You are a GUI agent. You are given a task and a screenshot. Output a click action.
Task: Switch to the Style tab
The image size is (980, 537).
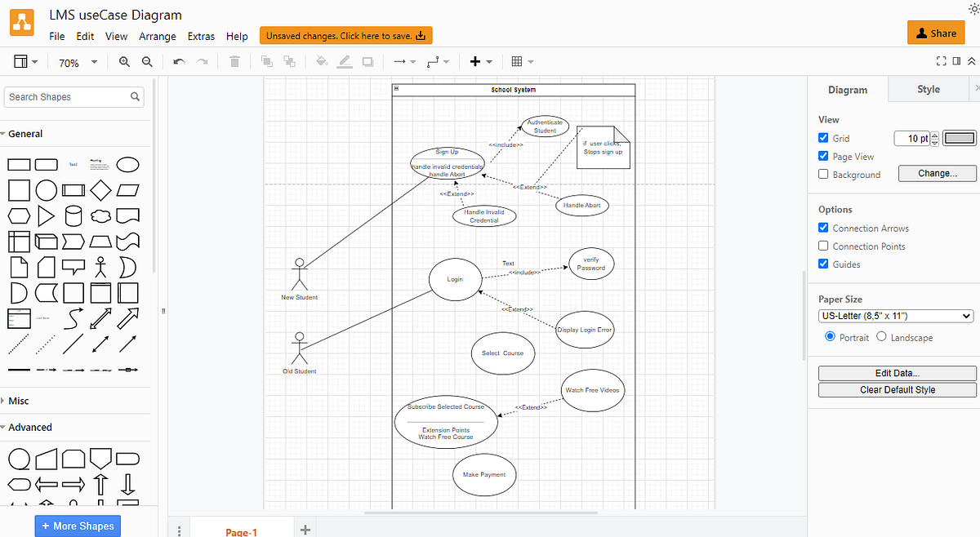pos(928,89)
